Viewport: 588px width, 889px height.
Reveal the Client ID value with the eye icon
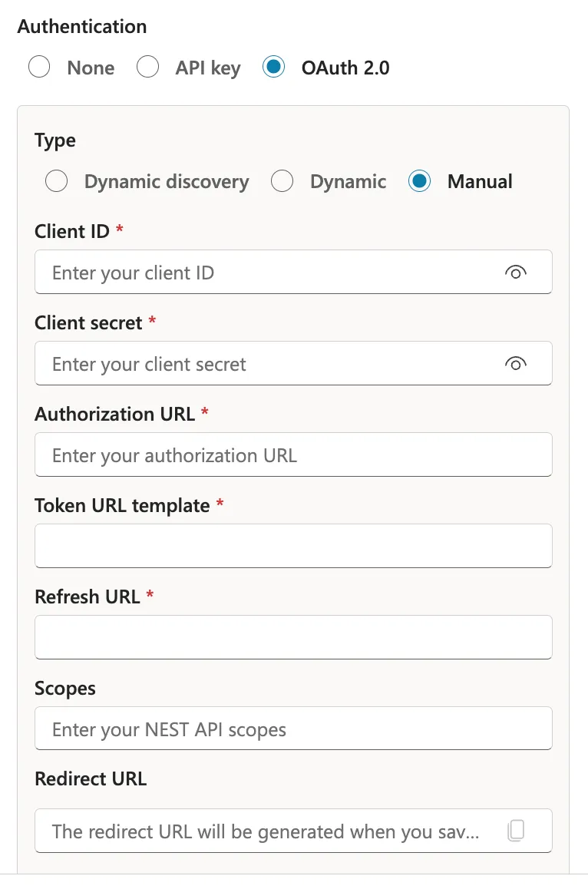tap(516, 272)
